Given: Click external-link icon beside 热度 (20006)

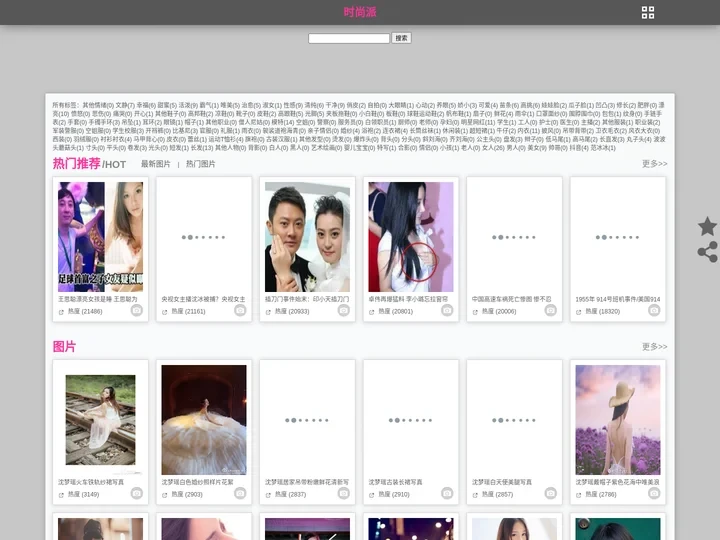Looking at the screenshot, I should [x=475, y=312].
